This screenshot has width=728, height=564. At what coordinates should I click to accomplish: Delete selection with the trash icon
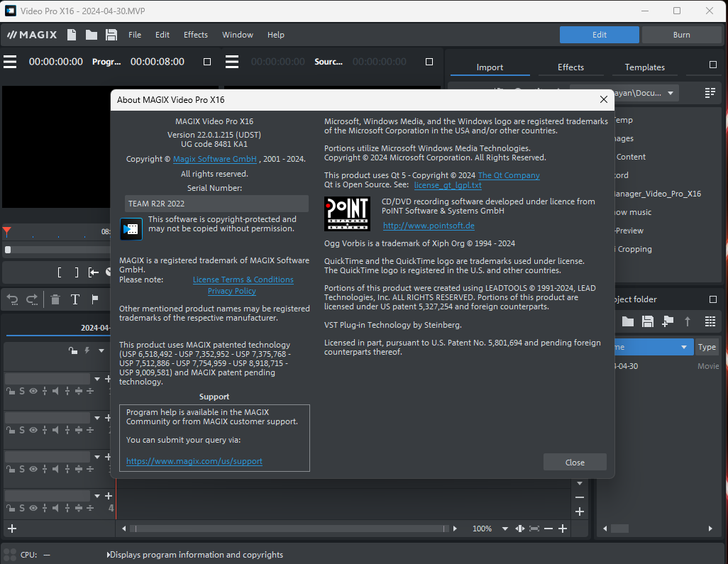point(55,300)
